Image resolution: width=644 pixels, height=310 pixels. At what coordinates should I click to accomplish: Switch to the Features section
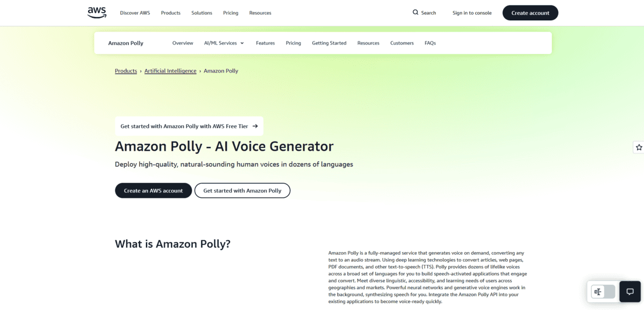[x=265, y=43]
